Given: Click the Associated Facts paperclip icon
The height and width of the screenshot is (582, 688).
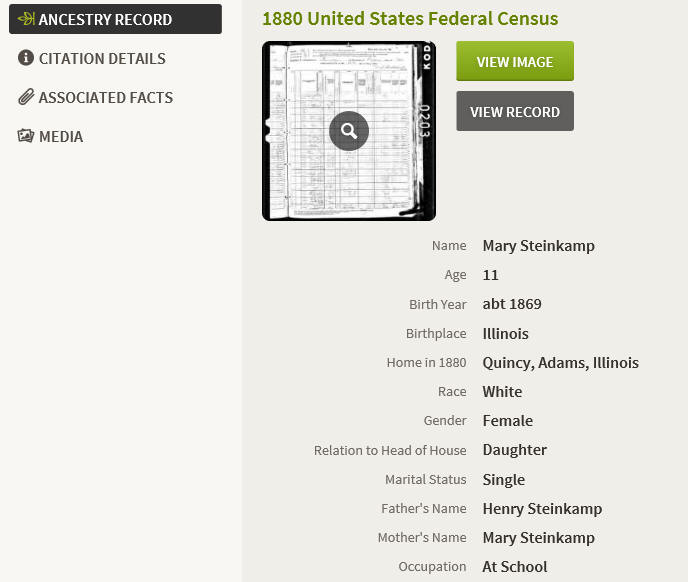Looking at the screenshot, I should 26,97.
